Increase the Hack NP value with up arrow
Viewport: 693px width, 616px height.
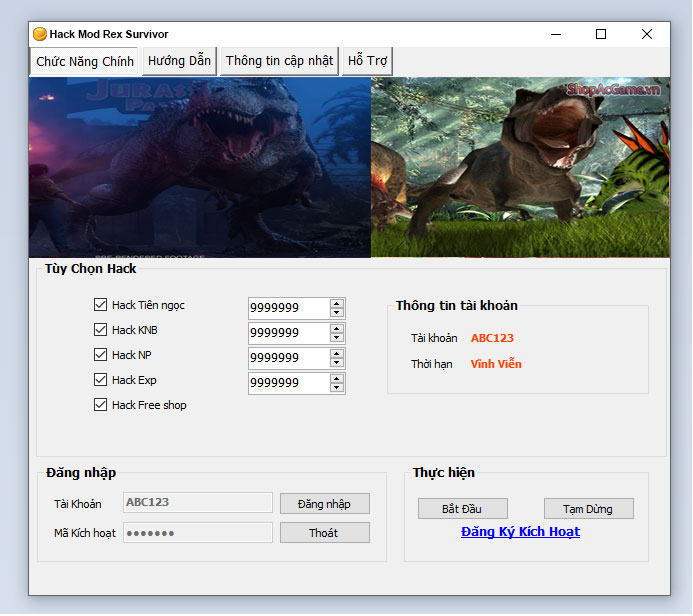coord(337,354)
